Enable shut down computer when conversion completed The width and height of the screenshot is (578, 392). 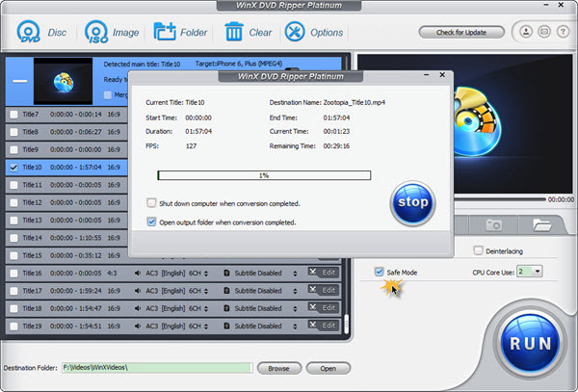pyautogui.click(x=151, y=203)
